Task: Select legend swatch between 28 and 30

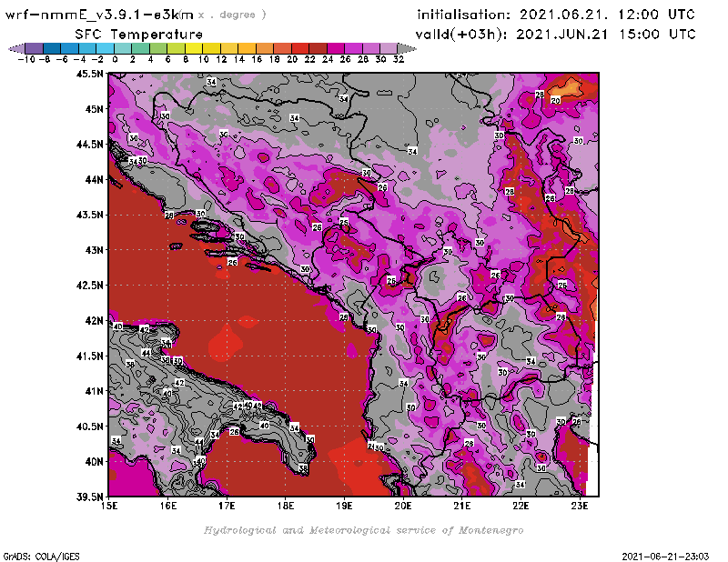Action: coord(371,49)
